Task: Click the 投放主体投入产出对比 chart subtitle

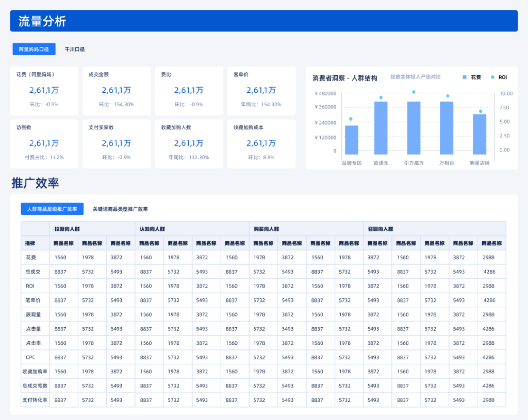Action: tap(415, 77)
